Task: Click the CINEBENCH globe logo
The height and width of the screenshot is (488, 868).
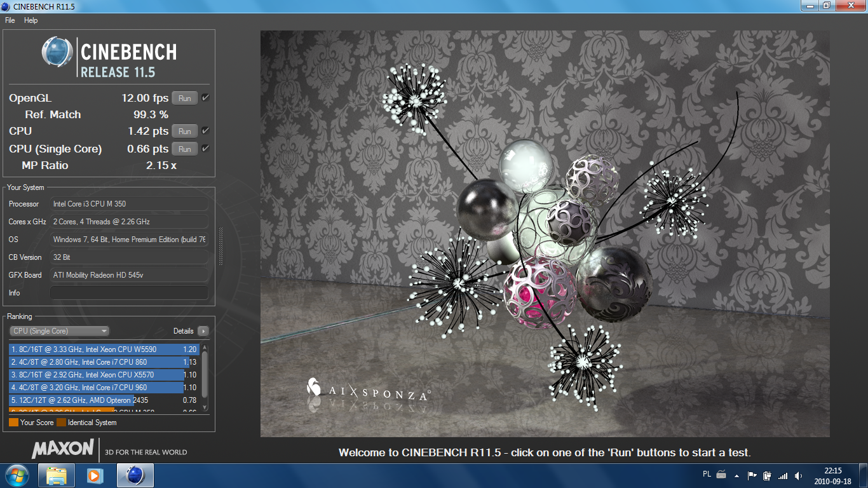Action: point(58,52)
